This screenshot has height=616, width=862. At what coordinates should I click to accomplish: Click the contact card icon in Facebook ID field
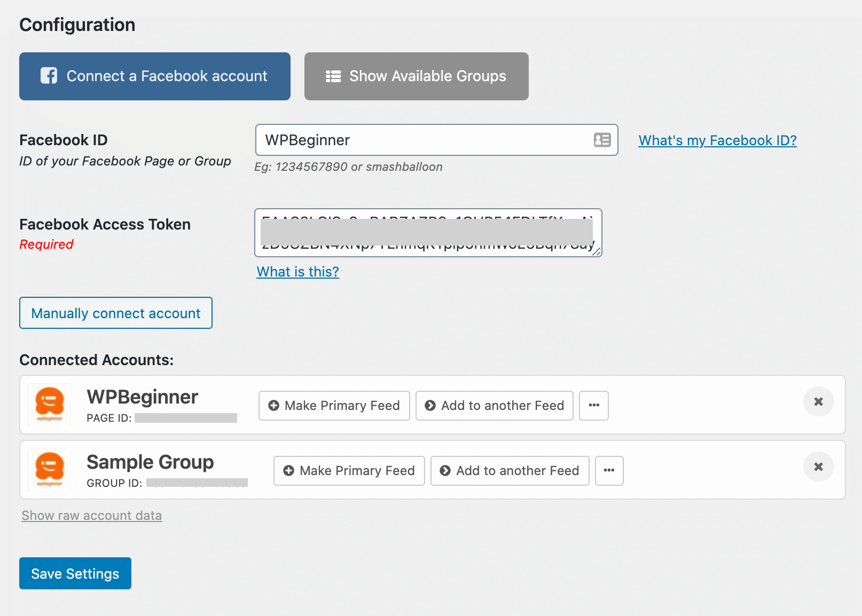pyautogui.click(x=602, y=140)
